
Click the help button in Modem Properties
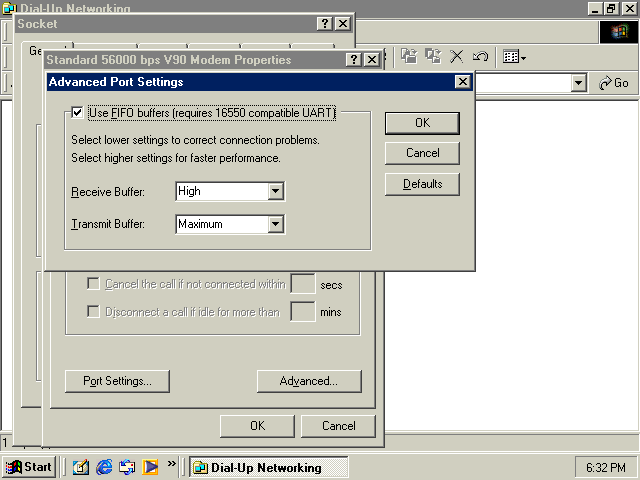(353, 60)
